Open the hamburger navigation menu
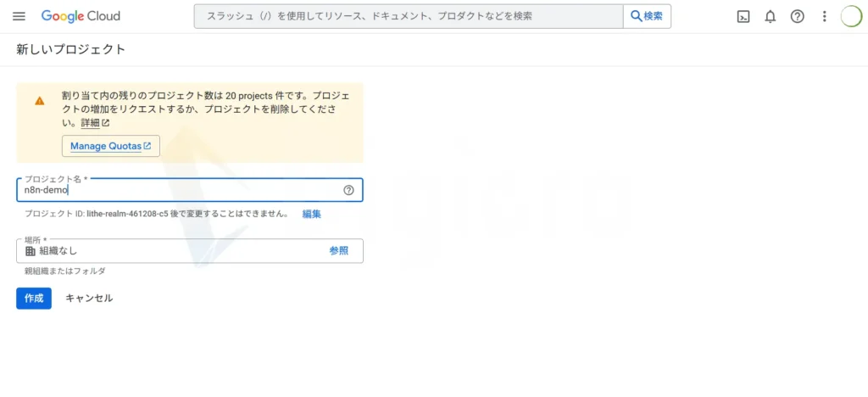This screenshot has height=397, width=868. point(19,17)
